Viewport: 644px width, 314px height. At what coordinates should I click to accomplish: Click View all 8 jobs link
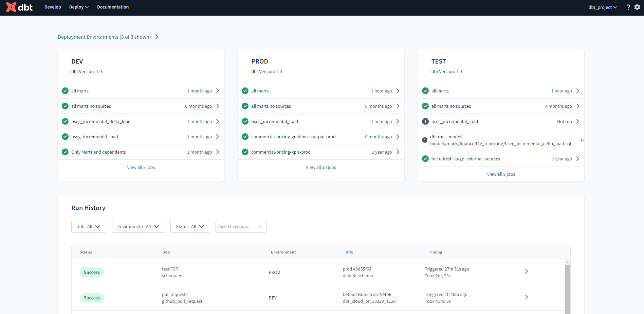(141, 167)
